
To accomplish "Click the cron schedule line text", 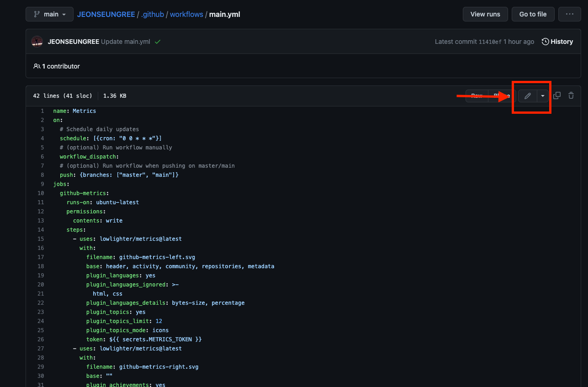I will (111, 138).
